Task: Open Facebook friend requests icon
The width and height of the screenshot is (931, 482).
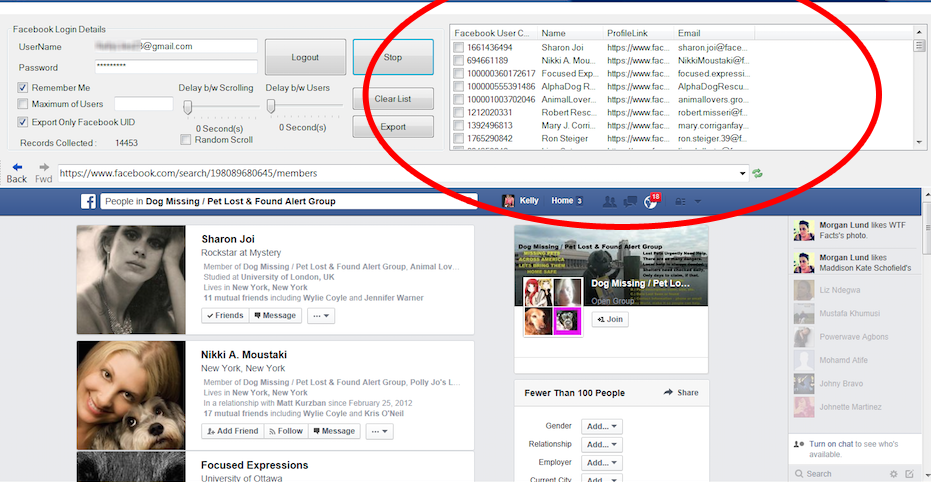Action: tap(609, 201)
